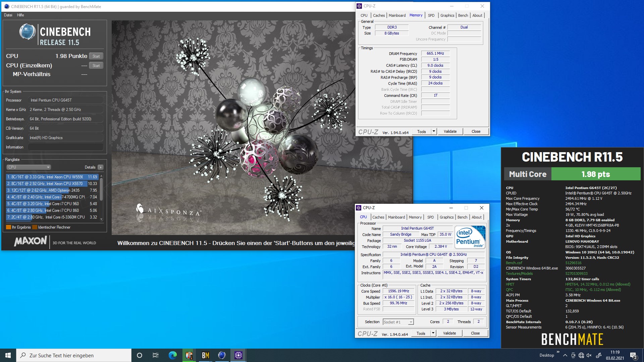
Task: Open the notification center icon
Action: pyautogui.click(x=633, y=356)
